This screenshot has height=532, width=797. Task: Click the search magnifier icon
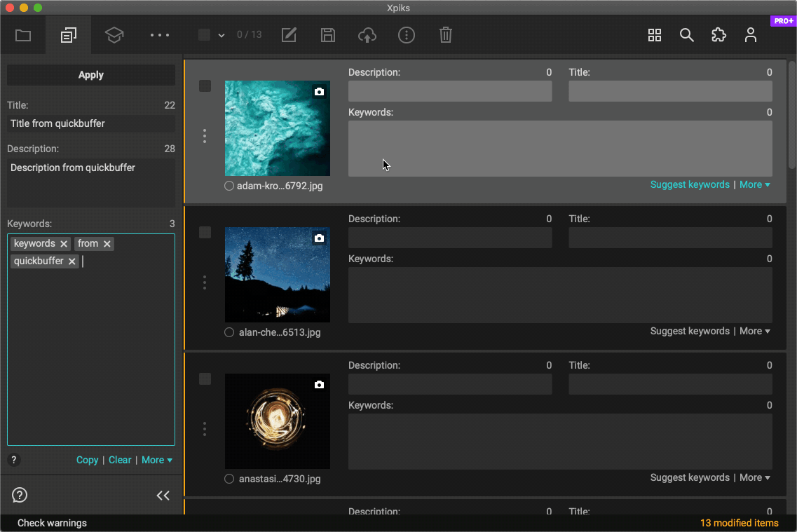(x=686, y=34)
